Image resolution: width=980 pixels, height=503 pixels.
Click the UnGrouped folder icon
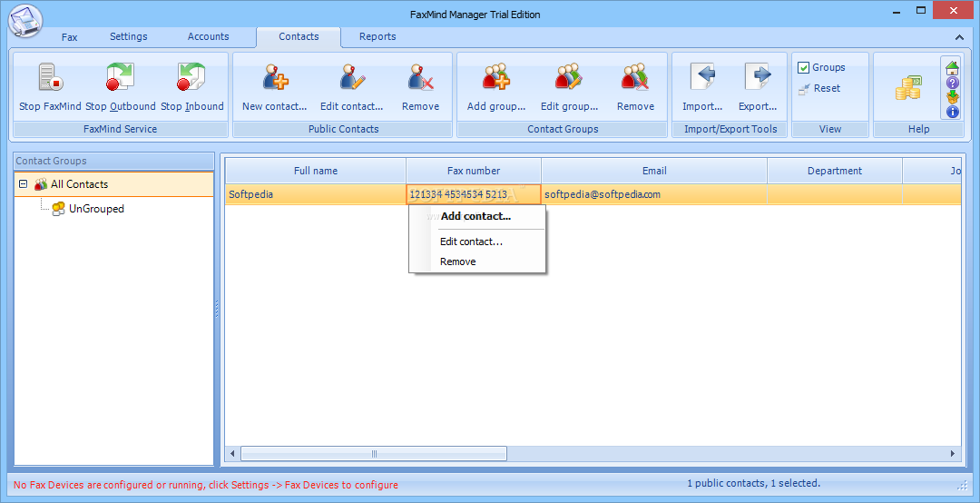click(58, 208)
